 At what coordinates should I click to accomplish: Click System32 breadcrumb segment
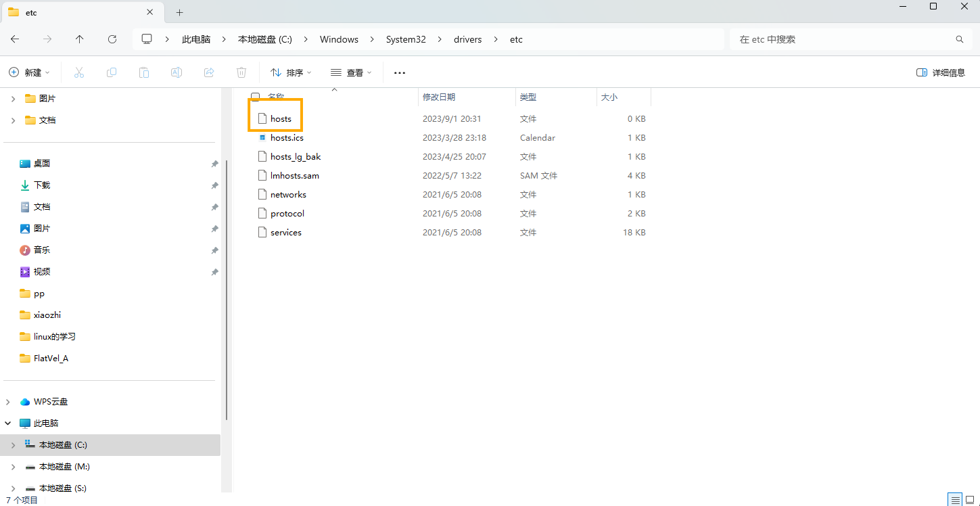[406, 39]
